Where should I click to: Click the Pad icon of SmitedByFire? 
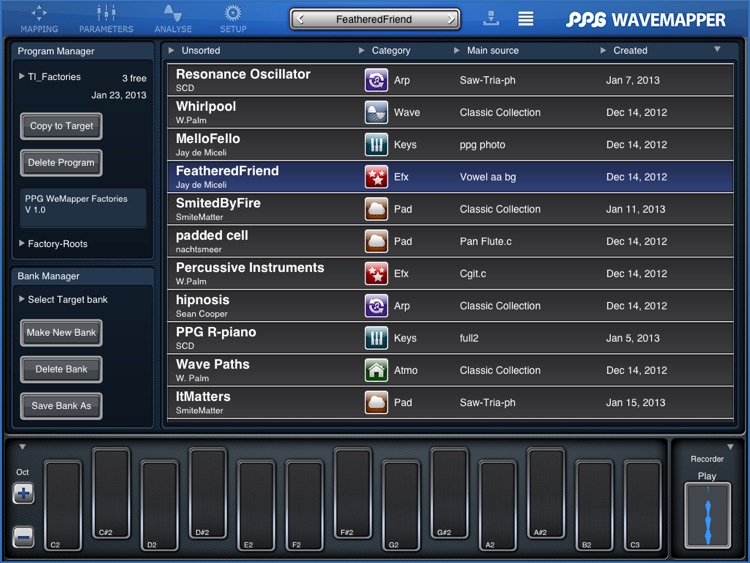tap(376, 209)
